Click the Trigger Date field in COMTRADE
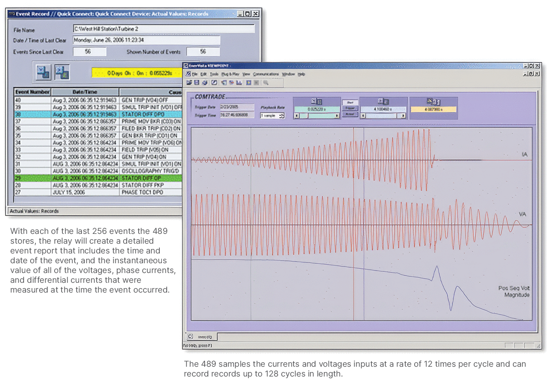The image size is (552, 392). (237, 106)
